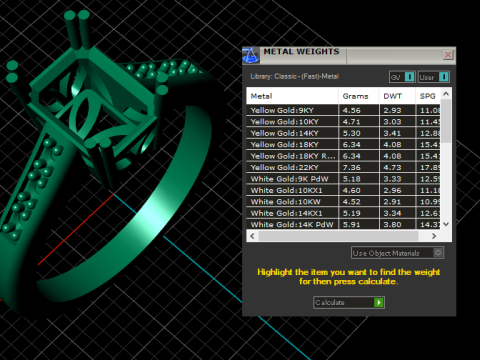The height and width of the screenshot is (360, 480).
Task: Select White Gold:10KW row
Action: coord(343,202)
